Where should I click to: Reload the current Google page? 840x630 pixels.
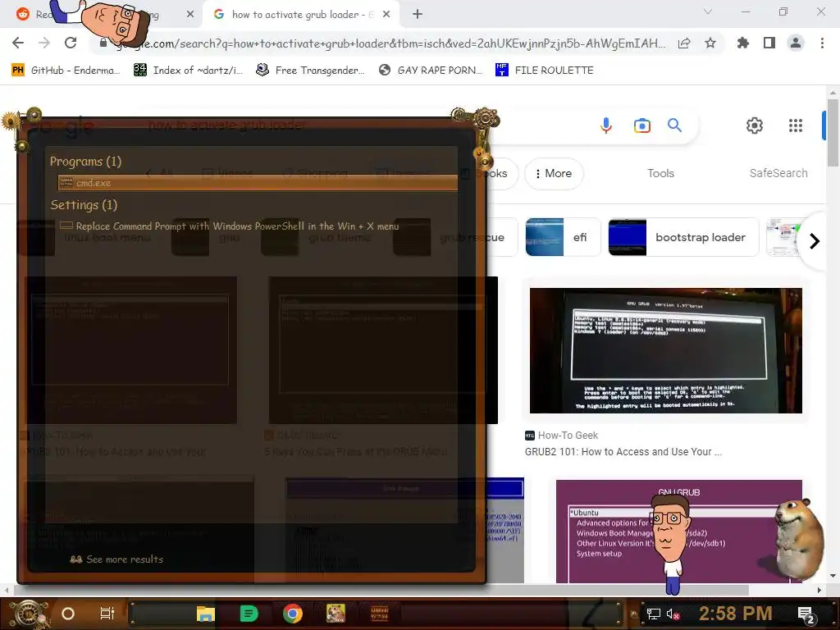(x=71, y=43)
